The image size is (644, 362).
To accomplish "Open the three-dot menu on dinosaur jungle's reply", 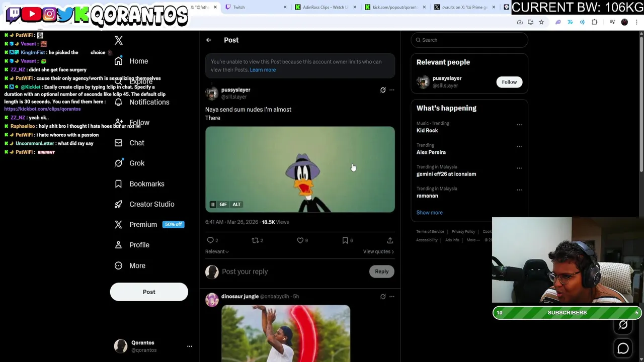I will pyautogui.click(x=392, y=297).
